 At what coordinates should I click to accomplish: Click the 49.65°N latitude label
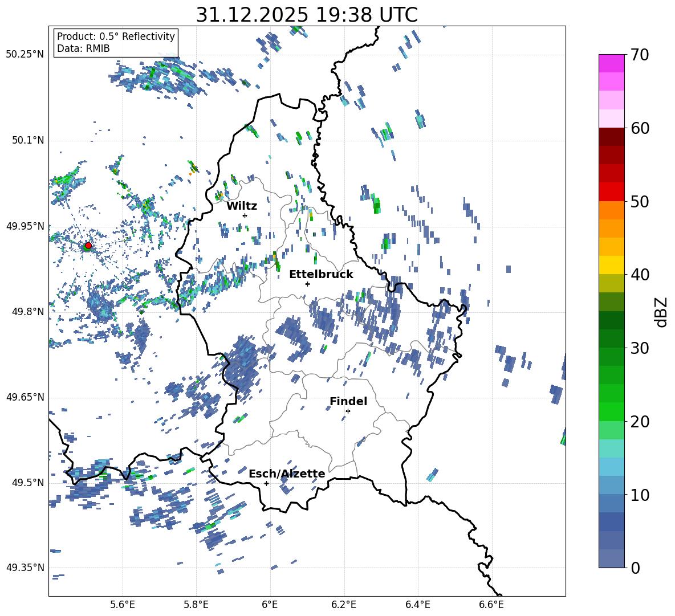(x=25, y=397)
